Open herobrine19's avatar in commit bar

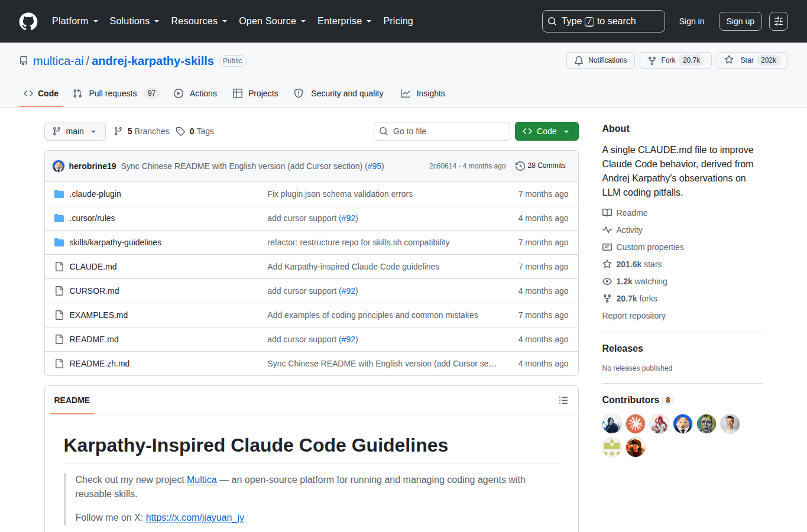point(59,166)
